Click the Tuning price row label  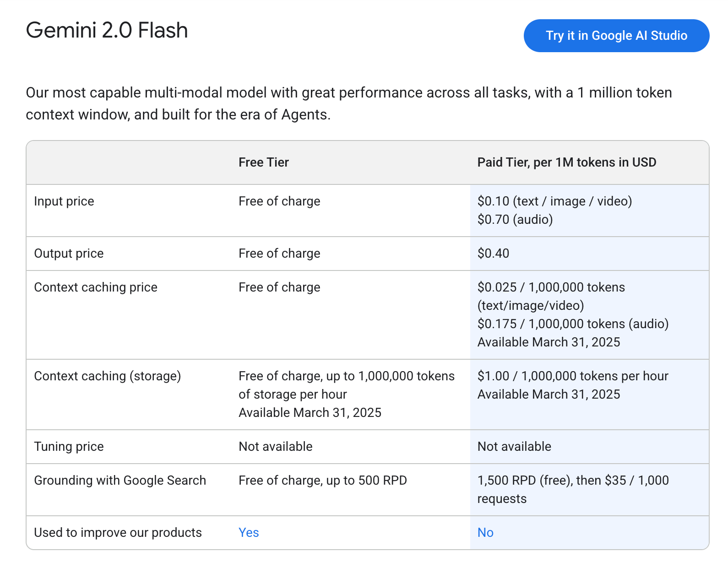[x=69, y=447]
